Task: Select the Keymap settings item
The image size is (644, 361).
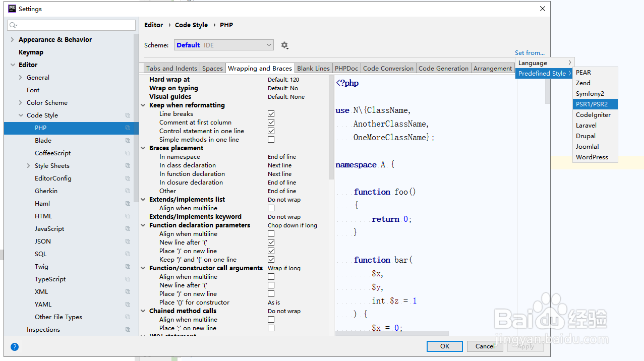Action: point(31,52)
